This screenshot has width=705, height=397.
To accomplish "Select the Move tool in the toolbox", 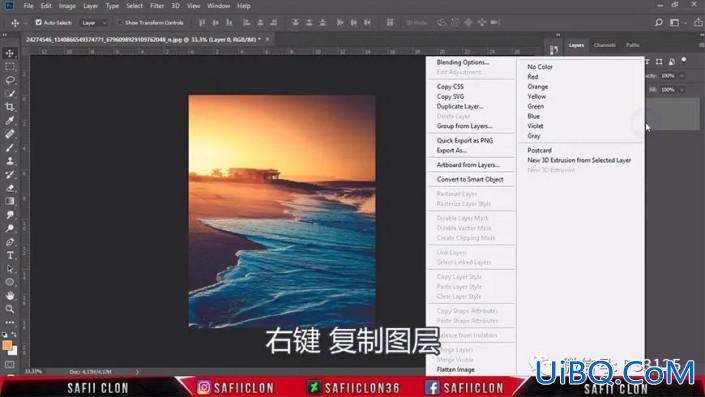I will click(x=9, y=53).
